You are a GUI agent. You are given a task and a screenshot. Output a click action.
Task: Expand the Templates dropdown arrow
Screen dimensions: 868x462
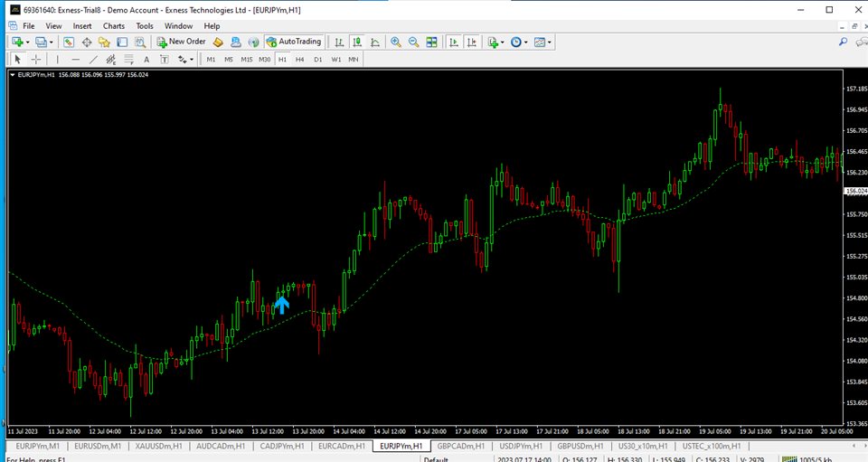click(x=549, y=42)
